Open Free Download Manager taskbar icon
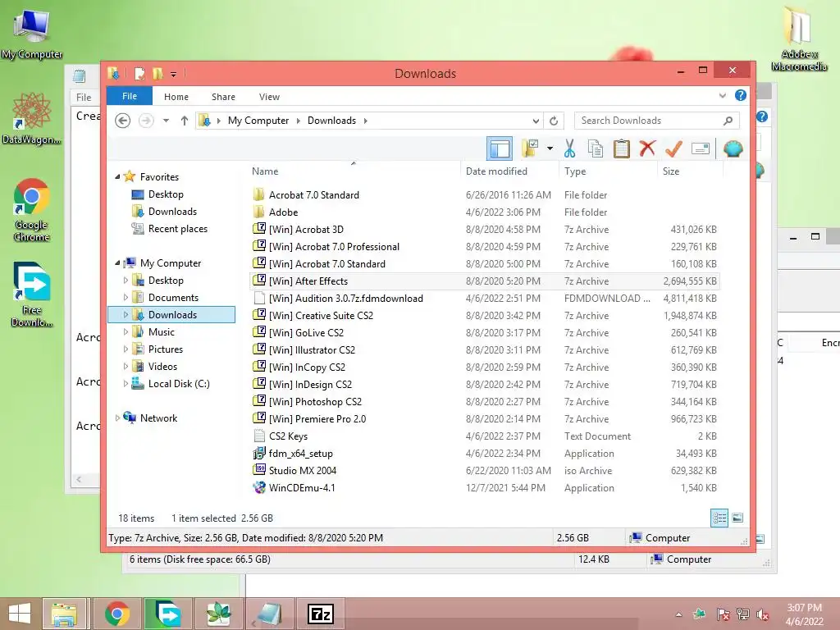The width and height of the screenshot is (840, 630). pos(167,614)
